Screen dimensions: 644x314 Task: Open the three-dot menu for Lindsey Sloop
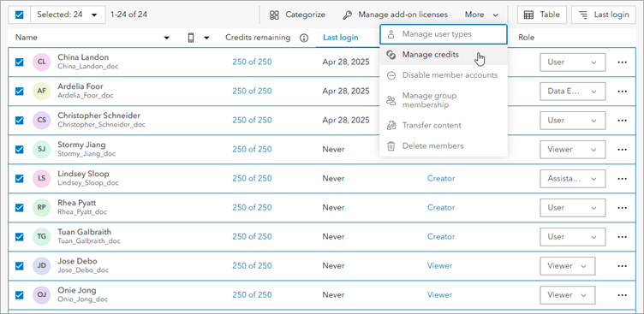click(623, 179)
